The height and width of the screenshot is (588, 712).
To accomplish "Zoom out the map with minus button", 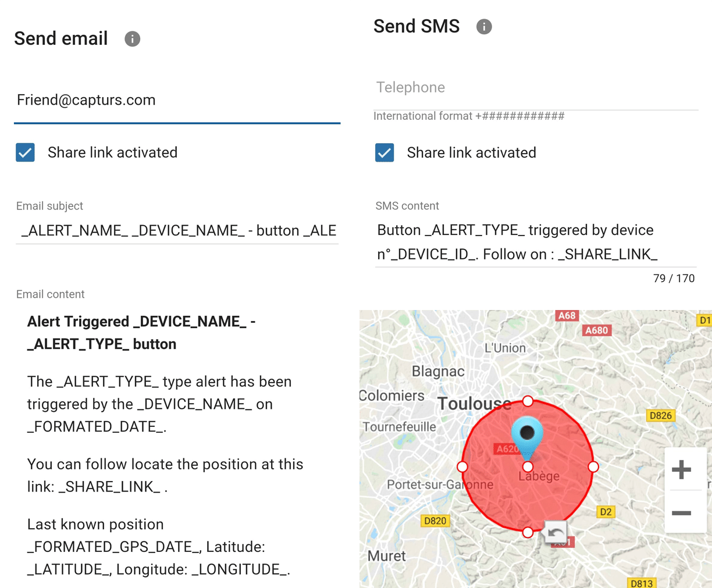I will [x=681, y=512].
